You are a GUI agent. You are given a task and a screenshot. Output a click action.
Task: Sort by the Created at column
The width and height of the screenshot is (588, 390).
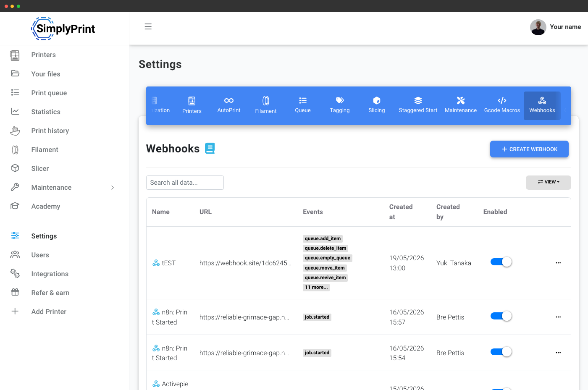point(401,212)
